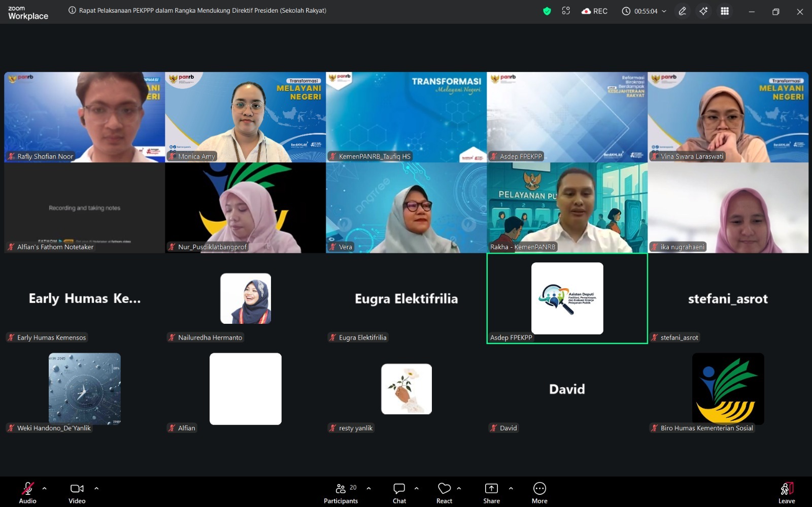
Task: Open audio options arrow next to Audio
Action: pos(45,488)
